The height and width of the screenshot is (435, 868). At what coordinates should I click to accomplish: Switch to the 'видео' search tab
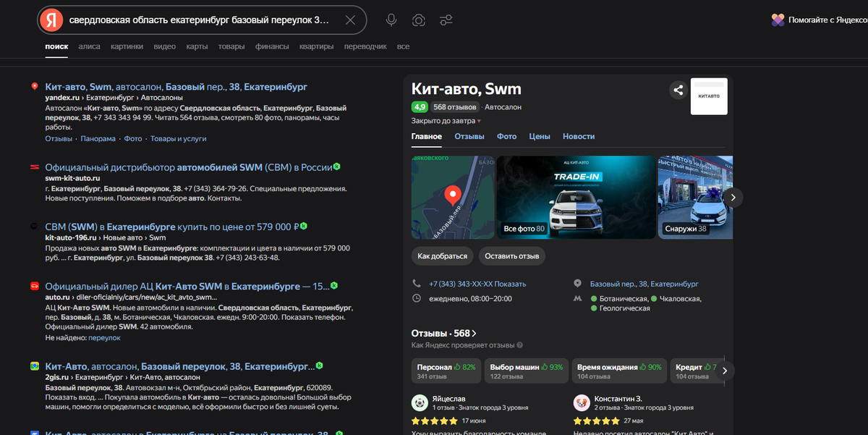[164, 46]
